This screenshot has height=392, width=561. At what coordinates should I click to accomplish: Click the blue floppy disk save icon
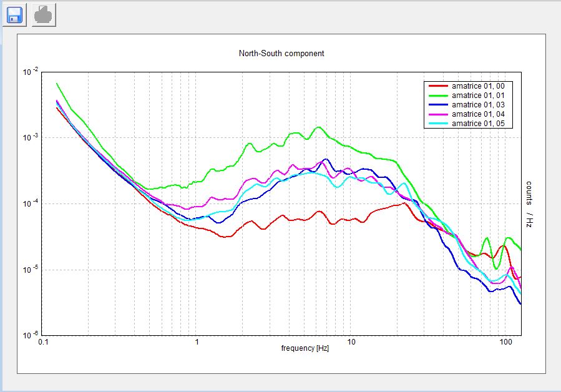[x=15, y=15]
